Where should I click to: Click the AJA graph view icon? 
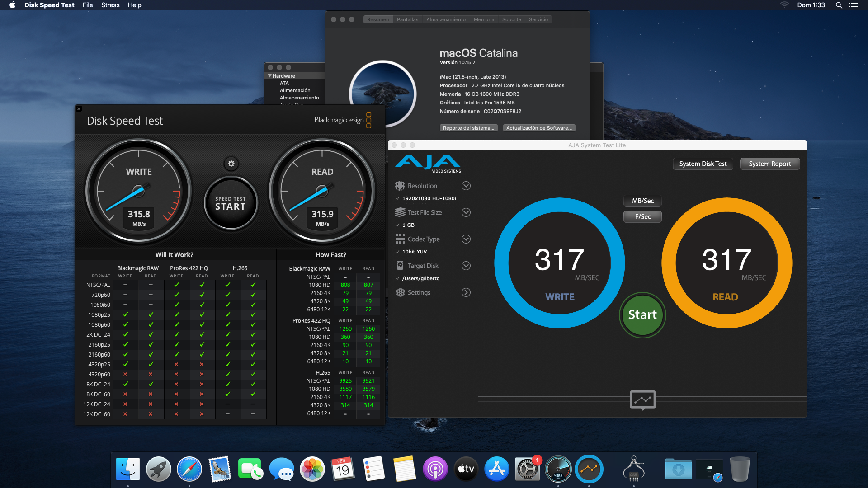pyautogui.click(x=642, y=399)
